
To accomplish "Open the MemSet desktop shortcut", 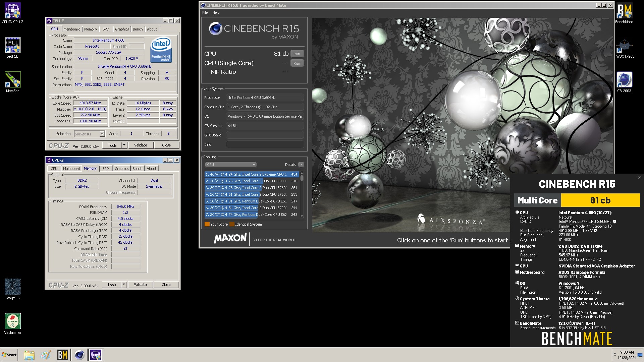I will pyautogui.click(x=12, y=82).
